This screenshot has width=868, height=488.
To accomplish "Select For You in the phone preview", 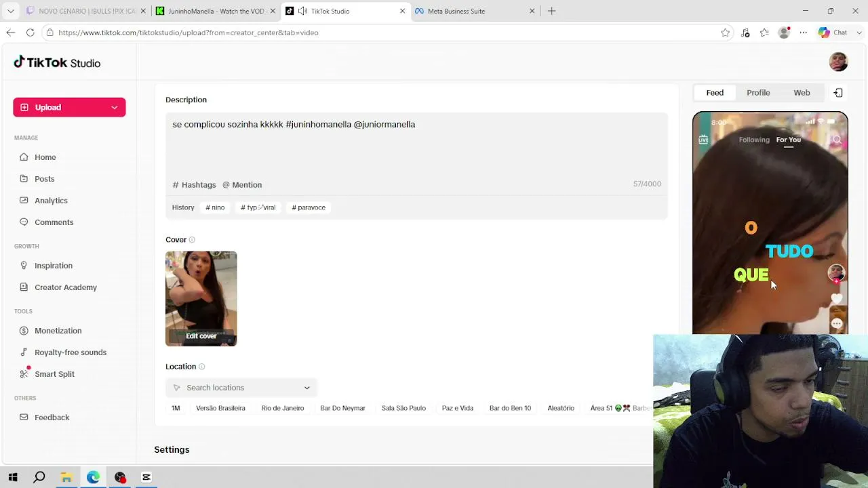I will (x=789, y=140).
